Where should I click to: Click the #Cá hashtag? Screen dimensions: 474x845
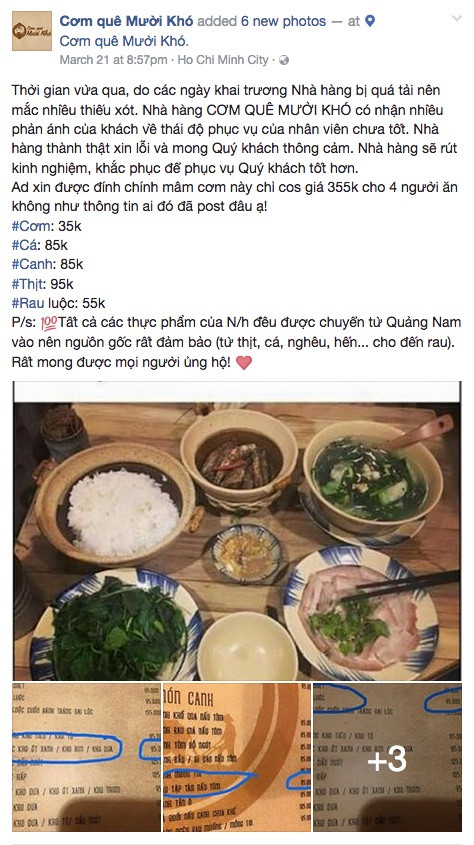(26, 245)
